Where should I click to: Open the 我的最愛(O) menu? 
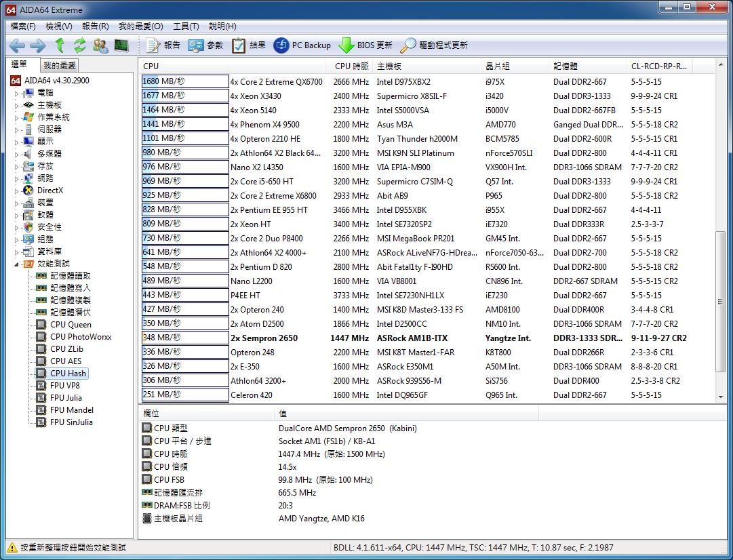[x=141, y=26]
